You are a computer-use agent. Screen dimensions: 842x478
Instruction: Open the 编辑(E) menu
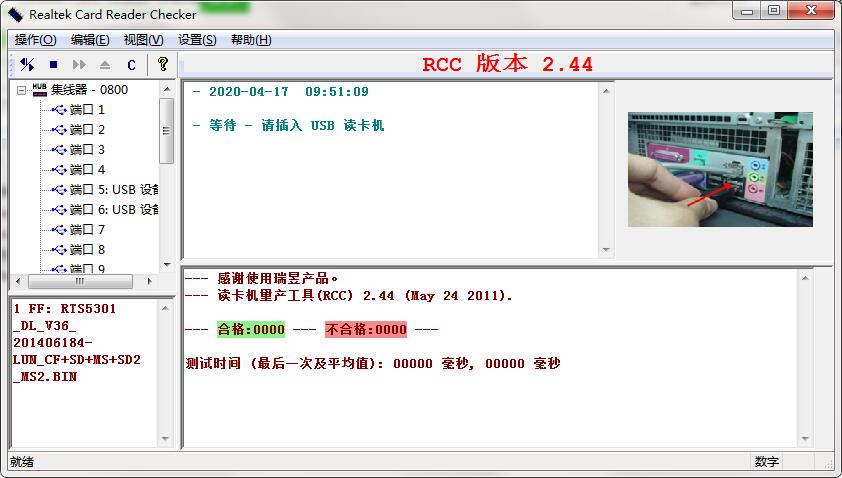point(90,40)
